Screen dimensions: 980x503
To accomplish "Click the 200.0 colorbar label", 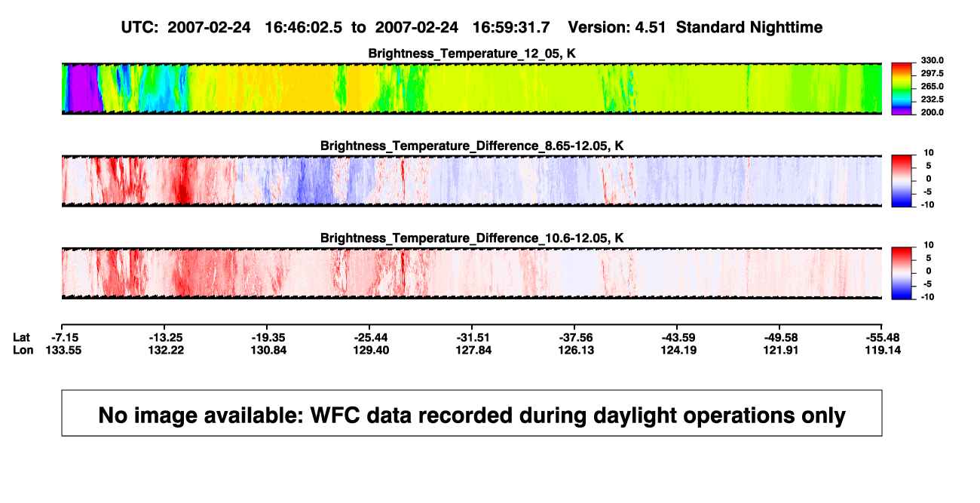I will (933, 112).
